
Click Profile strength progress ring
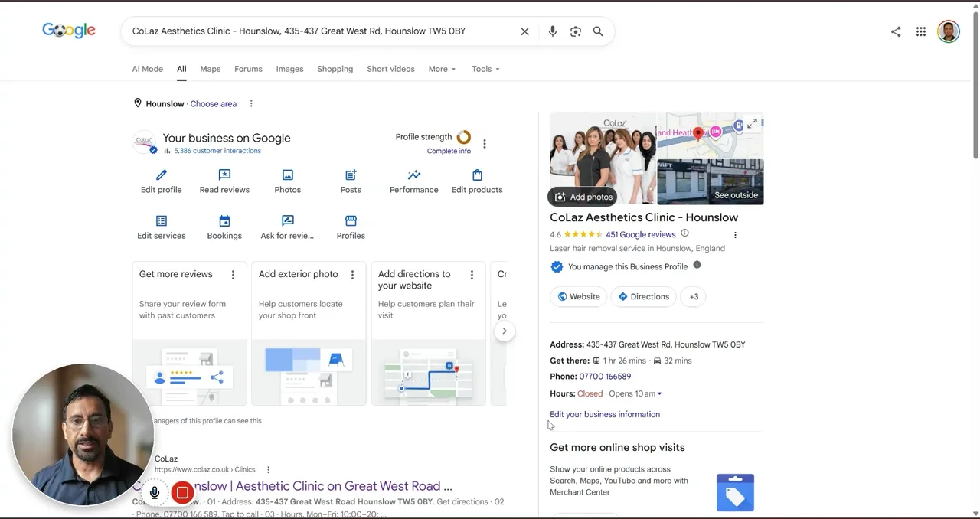click(464, 137)
